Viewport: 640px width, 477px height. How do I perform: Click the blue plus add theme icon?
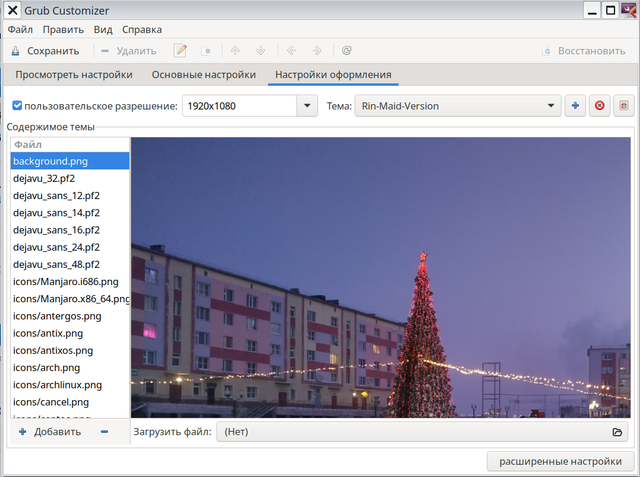coord(575,106)
